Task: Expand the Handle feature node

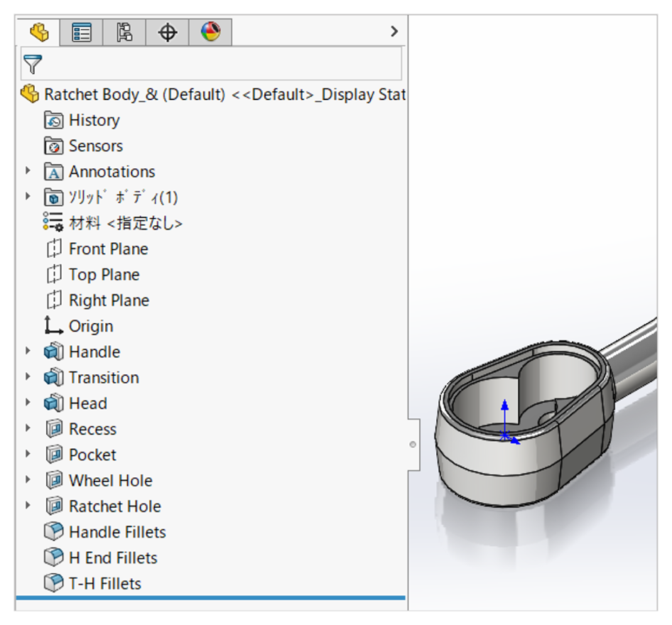Action: (28, 352)
